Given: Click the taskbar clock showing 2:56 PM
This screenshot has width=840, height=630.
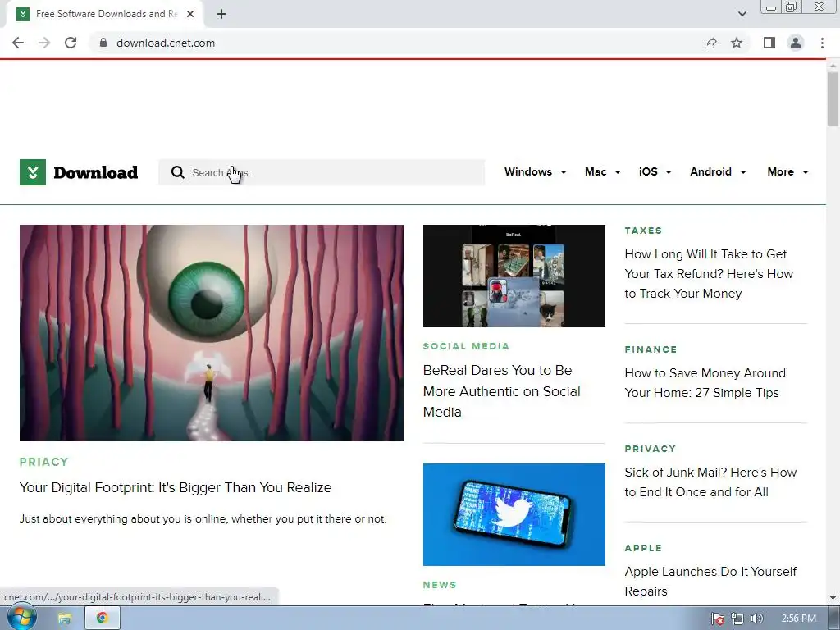Looking at the screenshot, I should point(799,619).
